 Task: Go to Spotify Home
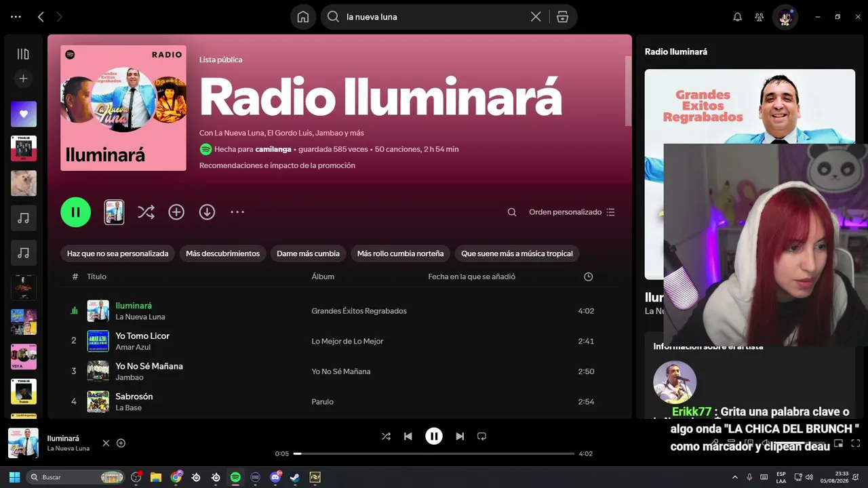[303, 17]
